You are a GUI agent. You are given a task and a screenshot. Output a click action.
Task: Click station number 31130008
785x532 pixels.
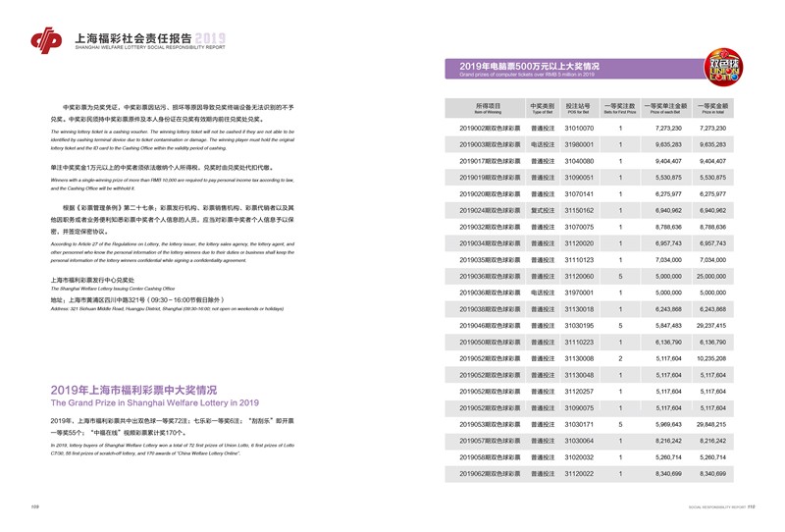(x=579, y=358)
